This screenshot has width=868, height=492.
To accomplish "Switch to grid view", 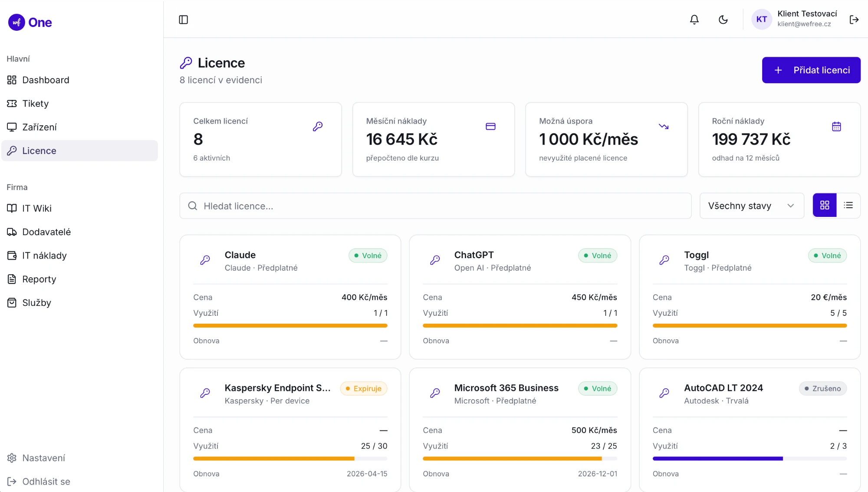I will click(x=825, y=205).
